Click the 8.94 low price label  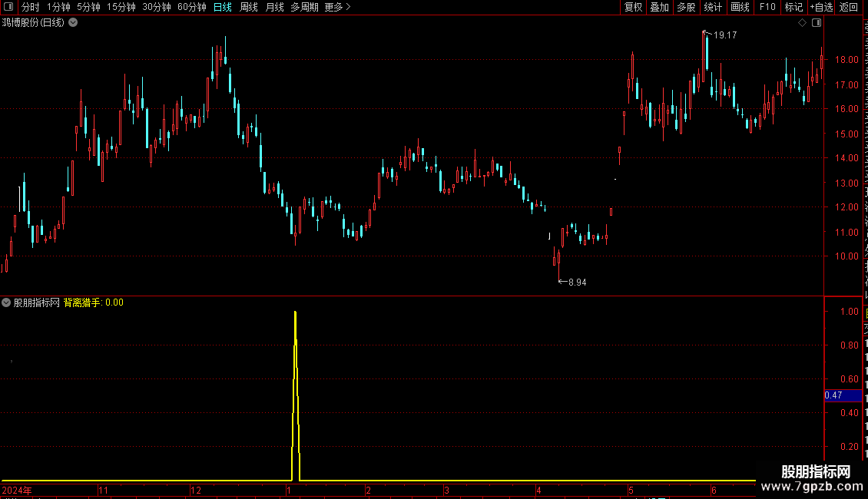(578, 283)
